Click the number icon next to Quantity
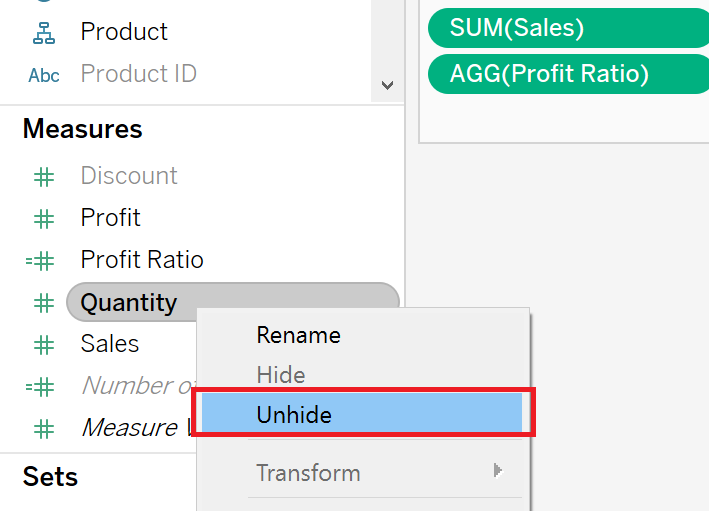The width and height of the screenshot is (709, 511). [44, 303]
